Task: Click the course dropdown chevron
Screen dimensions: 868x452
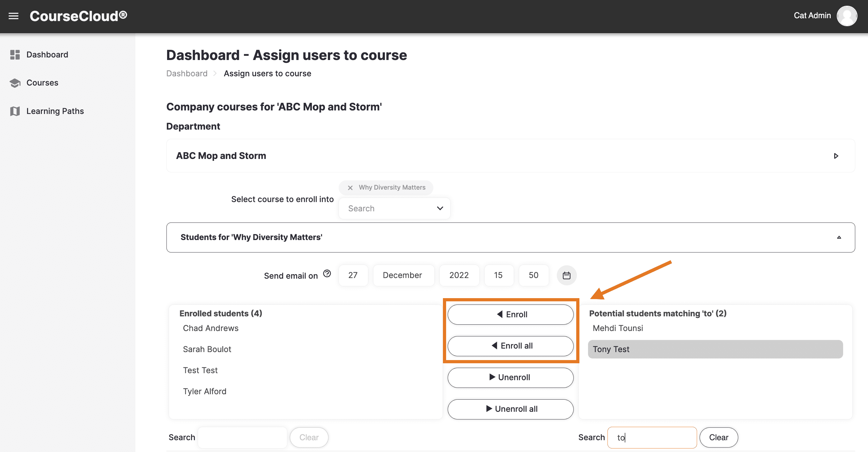Action: point(440,208)
